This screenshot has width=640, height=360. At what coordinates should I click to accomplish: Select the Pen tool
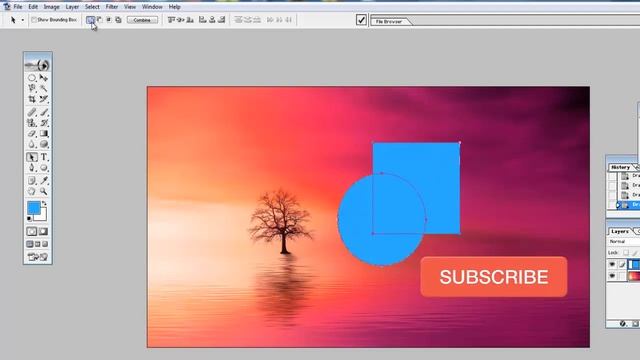click(32, 168)
